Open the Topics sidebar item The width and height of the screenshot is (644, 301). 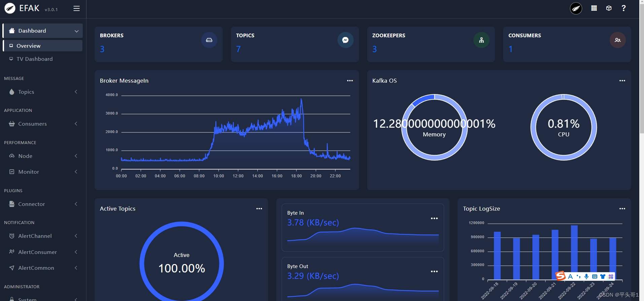coord(43,92)
